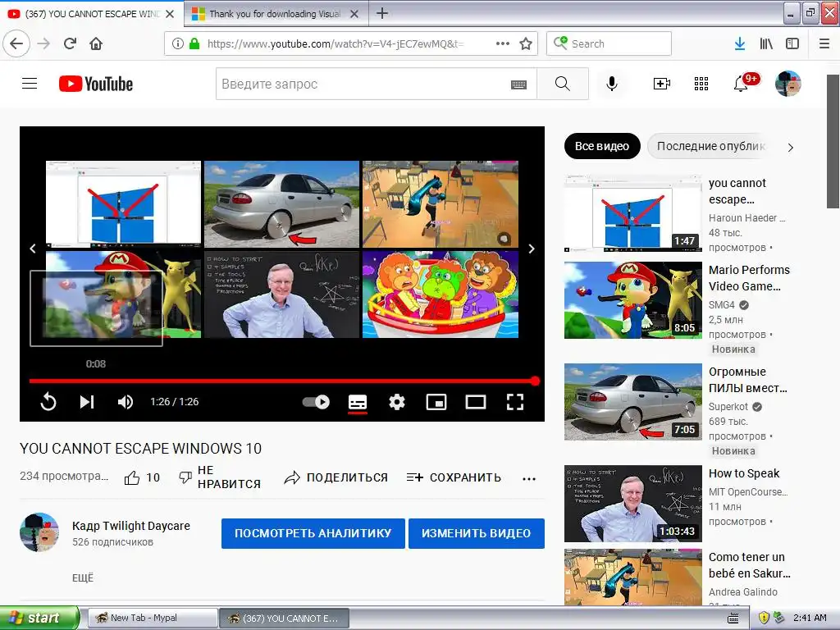
Task: Toggle subtitles in the player
Action: pyautogui.click(x=358, y=402)
